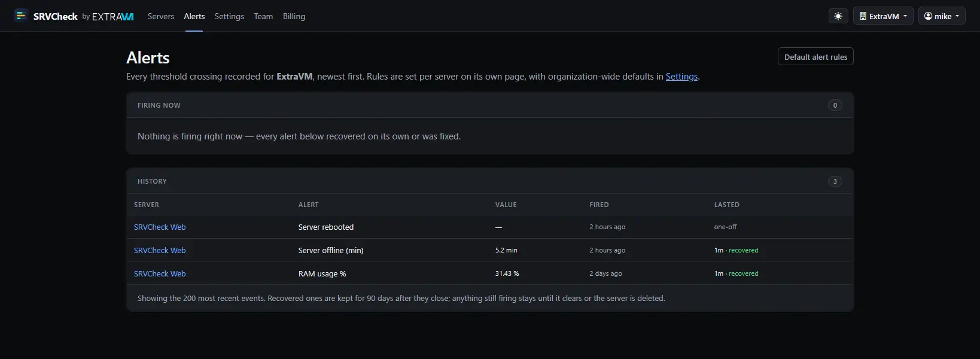980x359 pixels.
Task: Open SRVCheck Web link in Server rebooted row
Action: (160, 227)
